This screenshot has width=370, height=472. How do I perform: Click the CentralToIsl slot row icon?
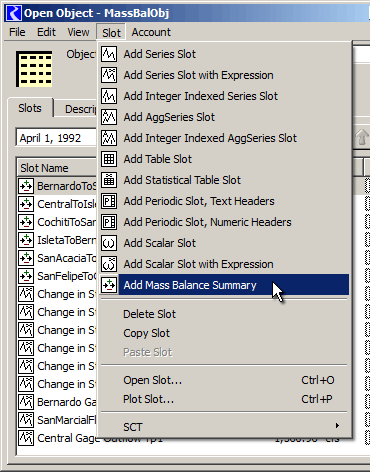[26, 204]
